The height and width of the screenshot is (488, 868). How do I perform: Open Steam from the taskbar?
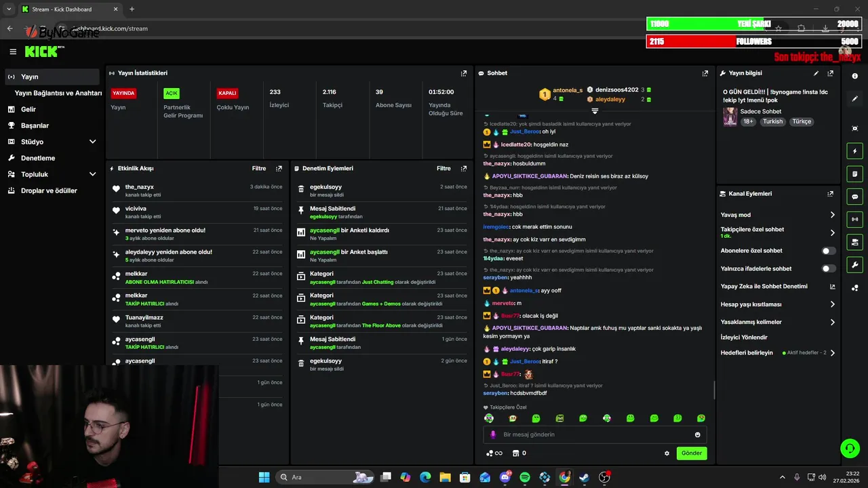point(584,477)
